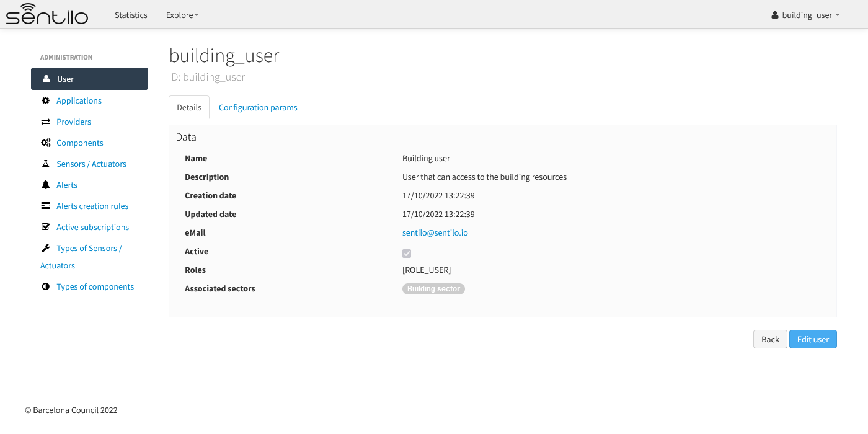Click the checkmark icon beside Active subscriptions
Viewport: 868px width, 434px height.
pos(45,227)
